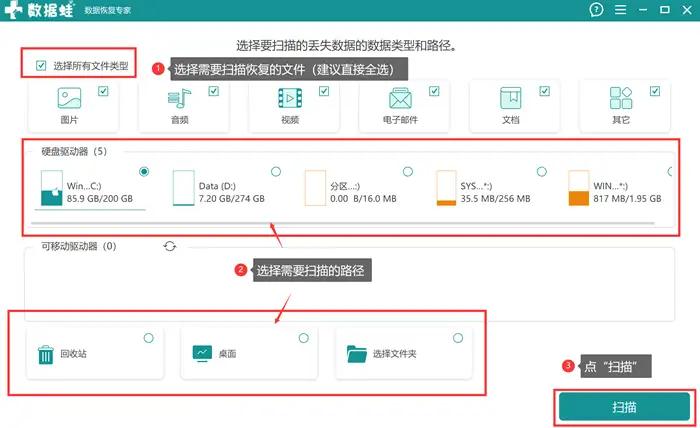Click the 可移动驱动器 (0) heading
This screenshot has height=428, width=700.
79,246
